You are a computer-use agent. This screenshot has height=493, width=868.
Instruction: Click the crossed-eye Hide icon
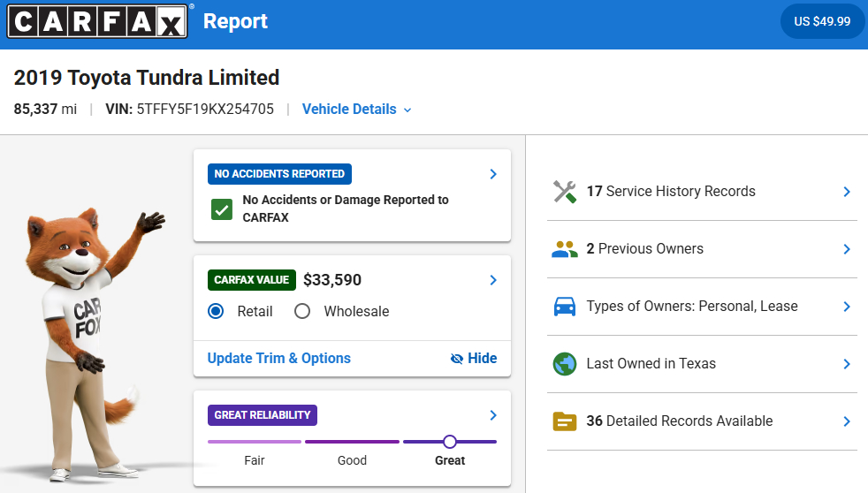[x=457, y=359]
